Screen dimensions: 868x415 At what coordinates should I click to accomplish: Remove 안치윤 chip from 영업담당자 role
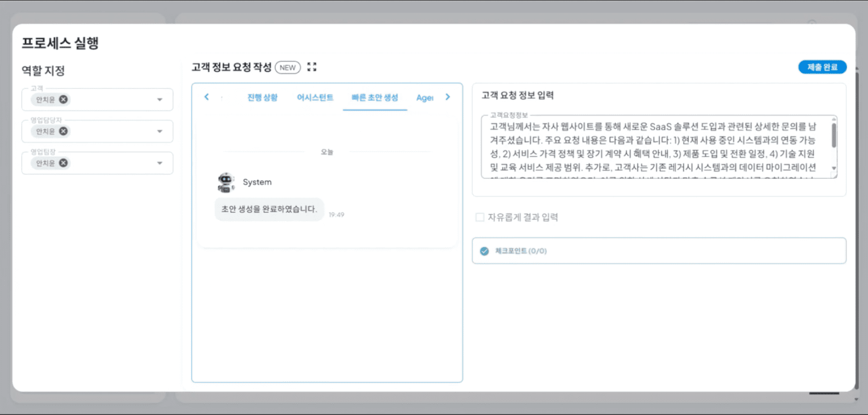point(63,131)
